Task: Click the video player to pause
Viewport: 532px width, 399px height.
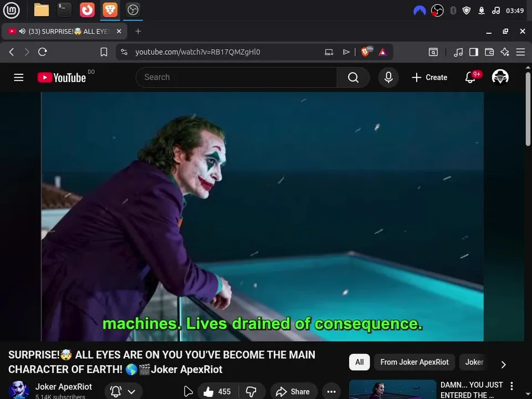Action: (262, 217)
